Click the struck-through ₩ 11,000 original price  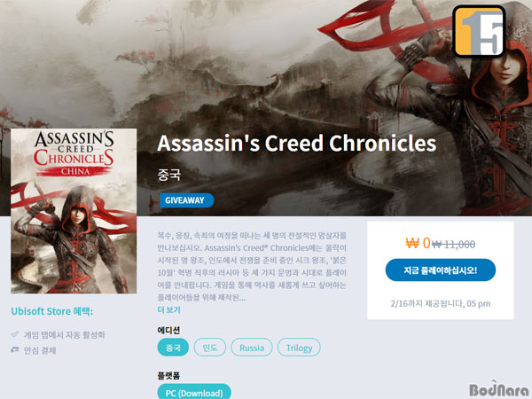click(x=454, y=244)
